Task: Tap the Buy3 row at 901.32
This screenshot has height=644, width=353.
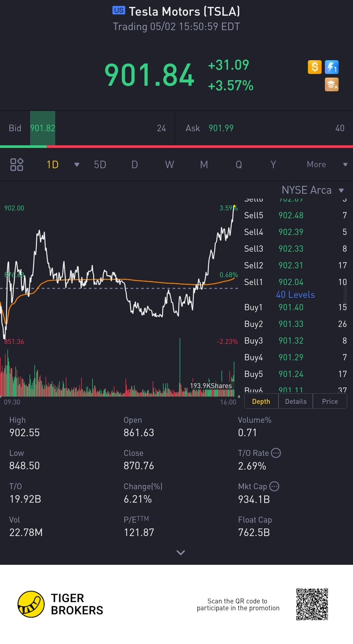Action: tap(295, 341)
